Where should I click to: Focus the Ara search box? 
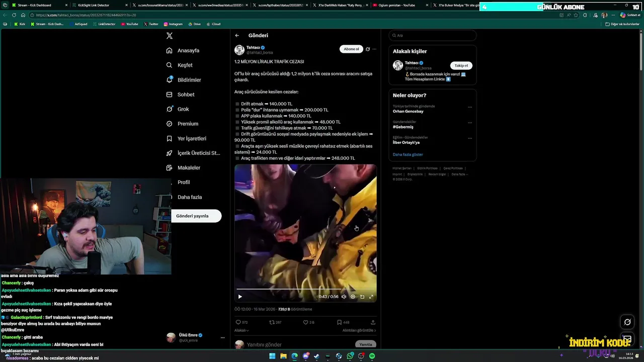[x=433, y=35]
